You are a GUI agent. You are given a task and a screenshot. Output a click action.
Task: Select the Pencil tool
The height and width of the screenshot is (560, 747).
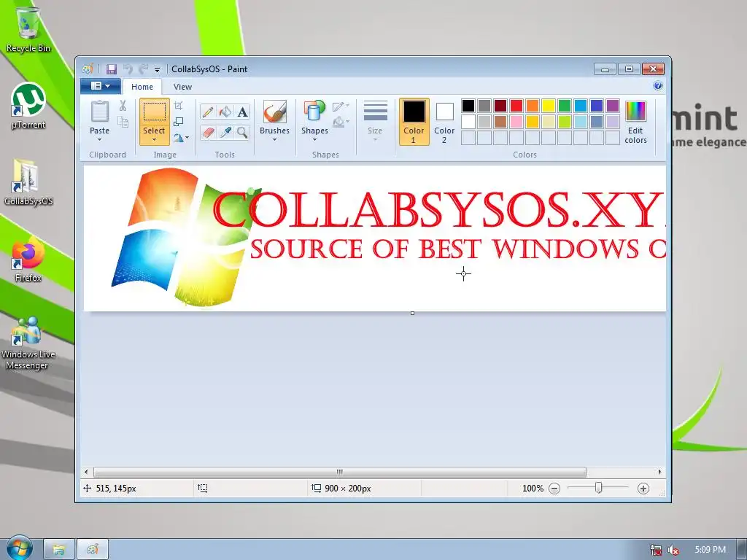pyautogui.click(x=208, y=112)
